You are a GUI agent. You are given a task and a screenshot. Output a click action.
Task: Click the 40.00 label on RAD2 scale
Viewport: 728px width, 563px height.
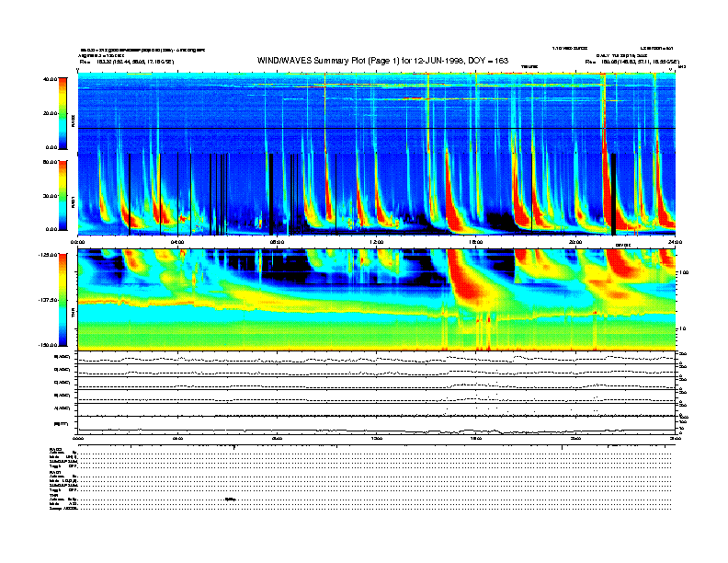pos(50,79)
